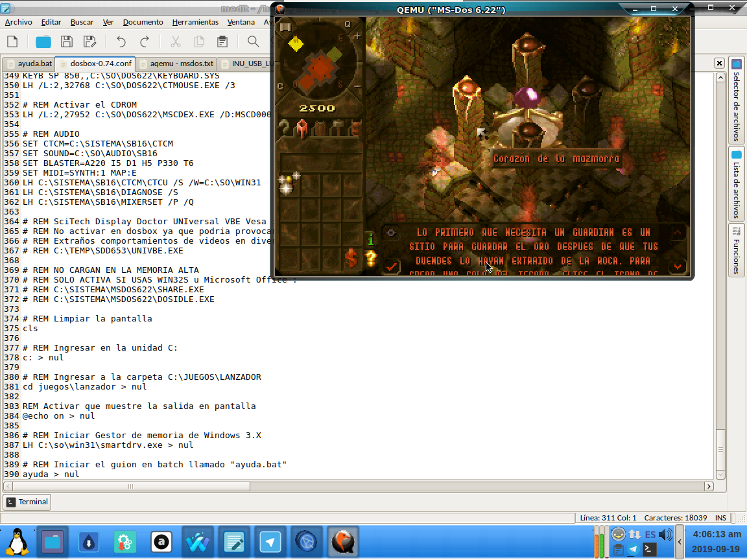This screenshot has height=560, width=747.
Task: Click the Find magnifier icon
Action: pos(254,42)
